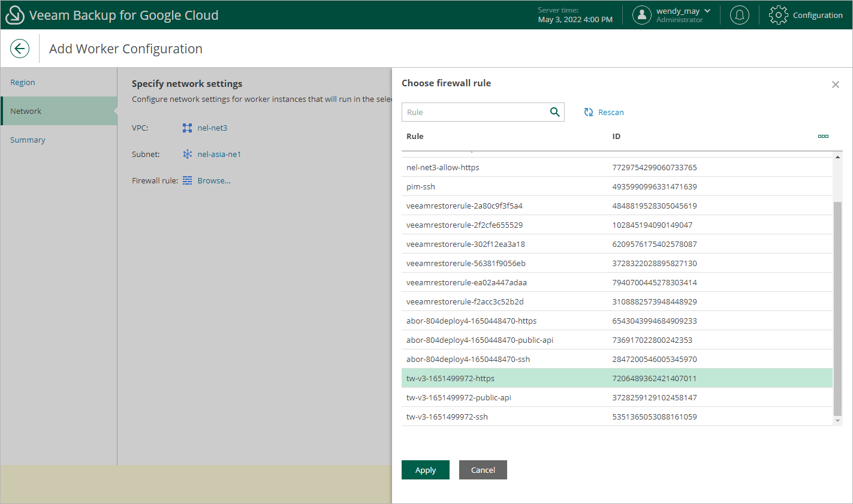Click the rule list scrollbar thumb
The width and height of the screenshot is (853, 504).
click(837, 309)
